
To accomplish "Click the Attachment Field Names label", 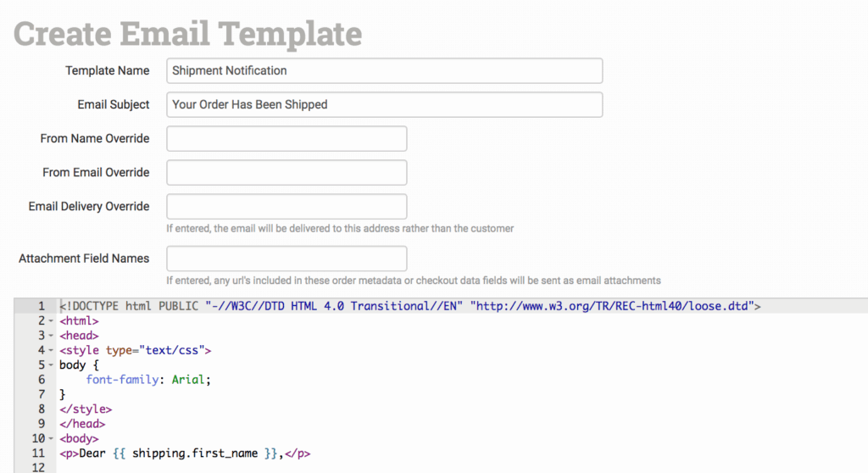I will click(x=84, y=259).
